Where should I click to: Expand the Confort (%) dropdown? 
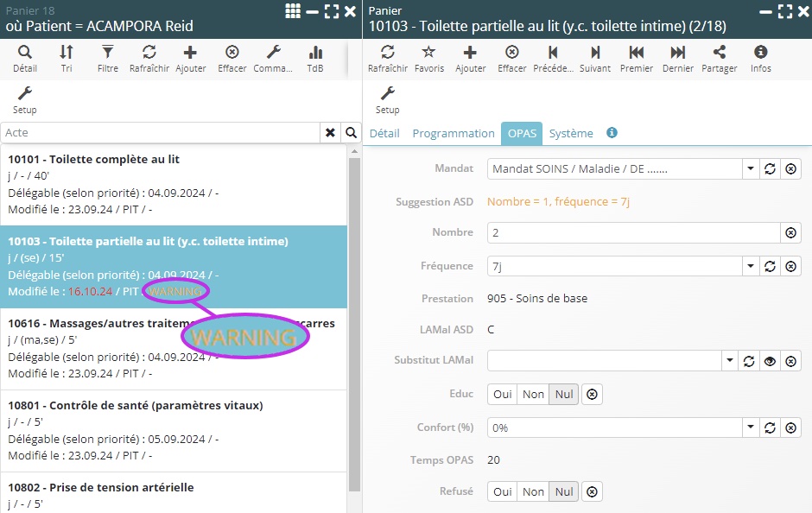(x=750, y=428)
